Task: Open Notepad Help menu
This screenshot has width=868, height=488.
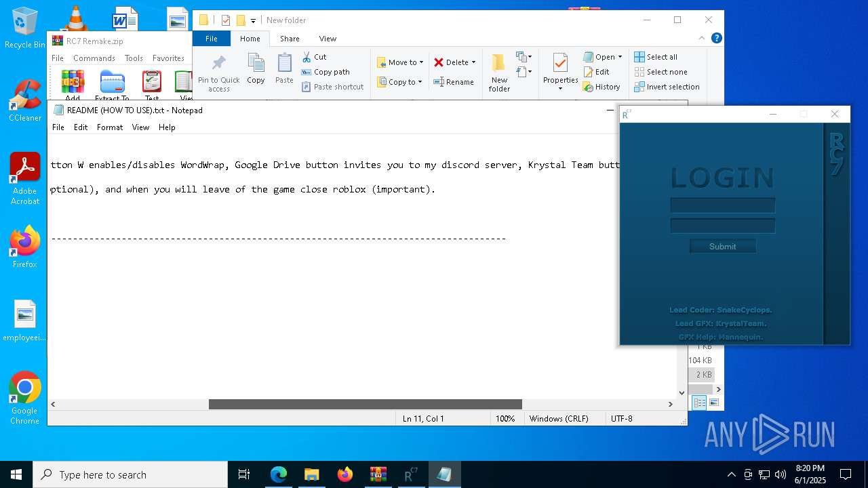Action: (x=167, y=127)
